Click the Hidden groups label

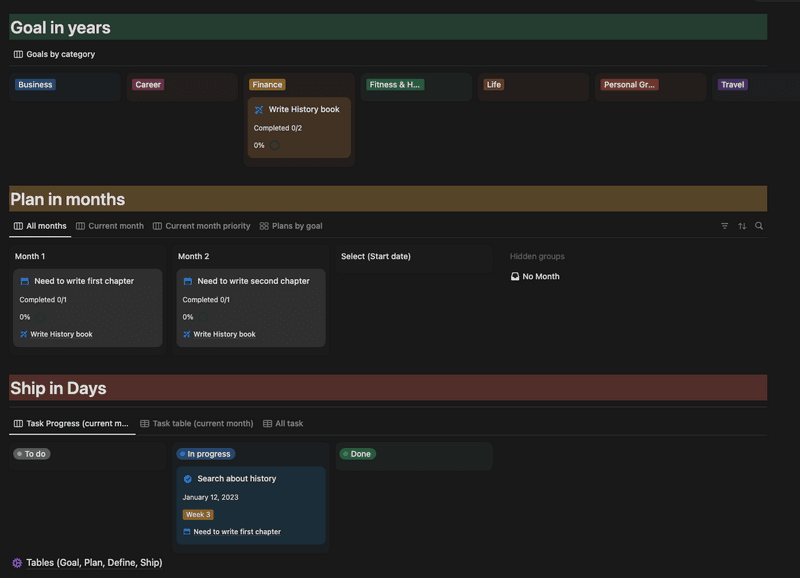537,257
